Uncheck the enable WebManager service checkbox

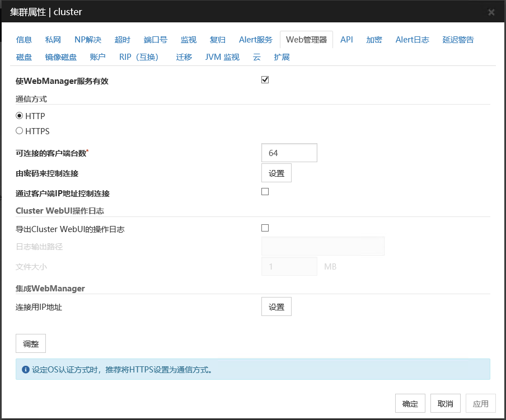point(265,80)
